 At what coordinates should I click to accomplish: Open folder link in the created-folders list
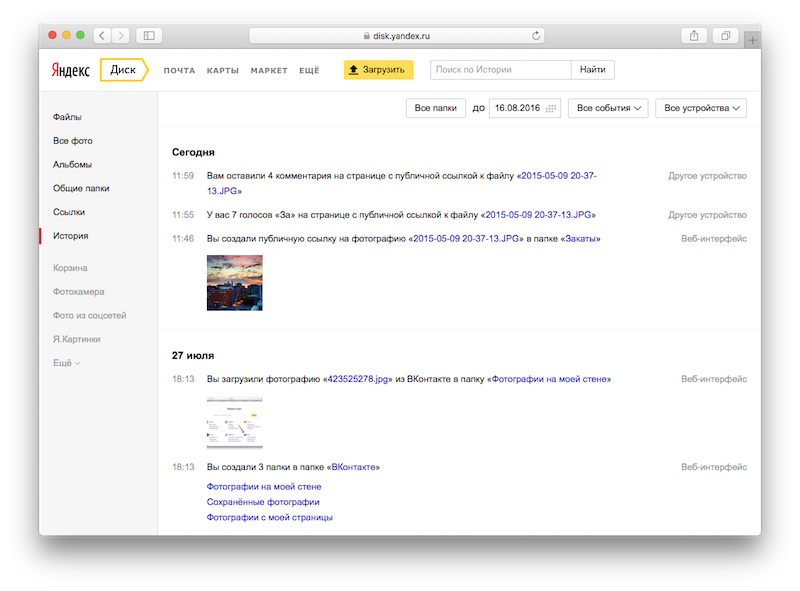[264, 487]
